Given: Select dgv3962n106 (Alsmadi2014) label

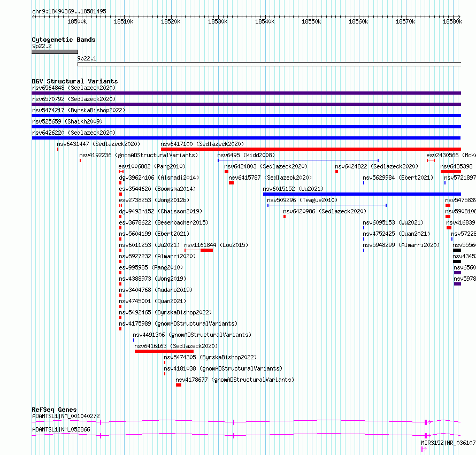Looking at the screenshot, I should pos(159,178).
